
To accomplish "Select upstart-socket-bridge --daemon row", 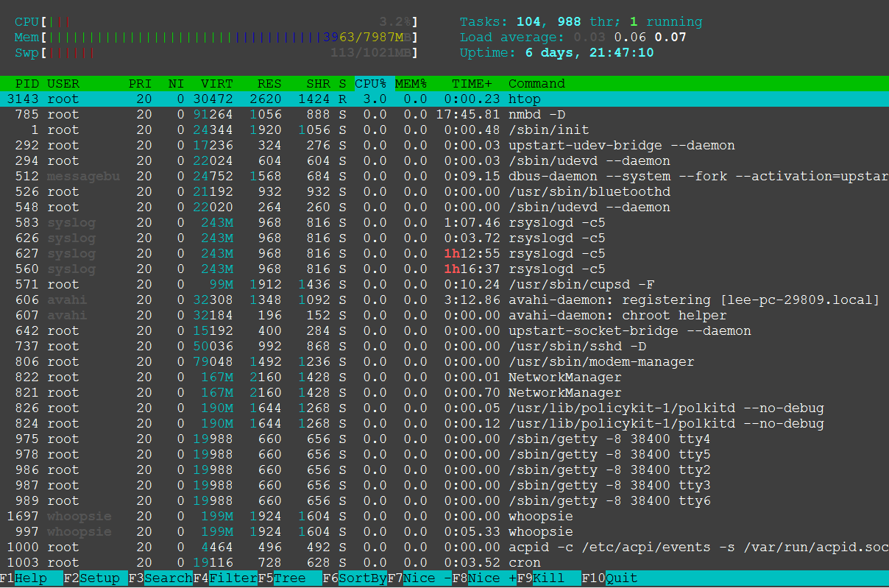I will coord(444,331).
